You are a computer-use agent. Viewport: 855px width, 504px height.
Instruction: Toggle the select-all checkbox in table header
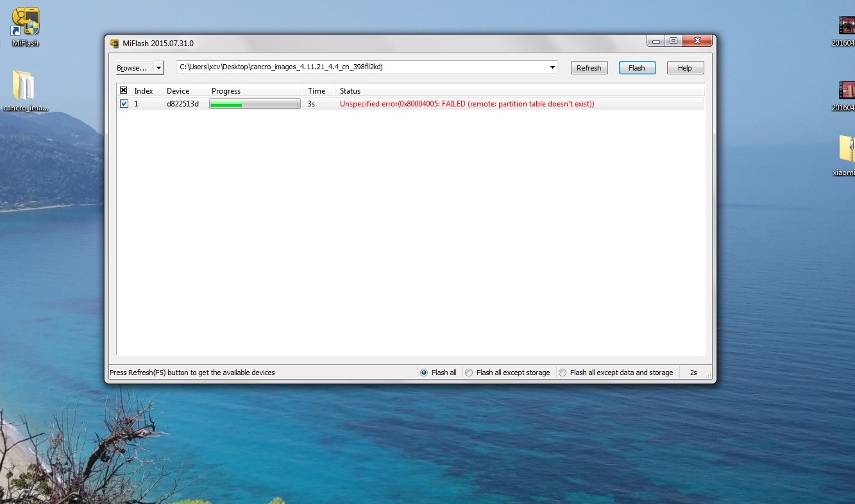coord(124,90)
